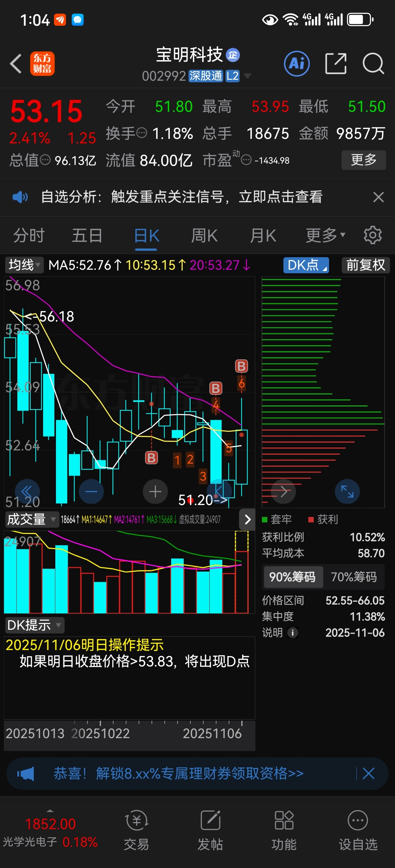Toggle 前复权 price adjustment
The width and height of the screenshot is (395, 868).
pos(366,265)
